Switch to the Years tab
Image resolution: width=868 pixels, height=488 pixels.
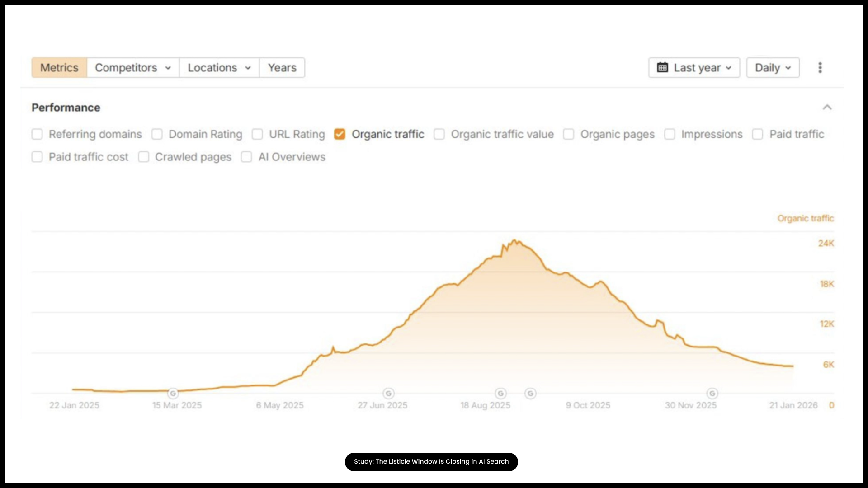point(282,67)
